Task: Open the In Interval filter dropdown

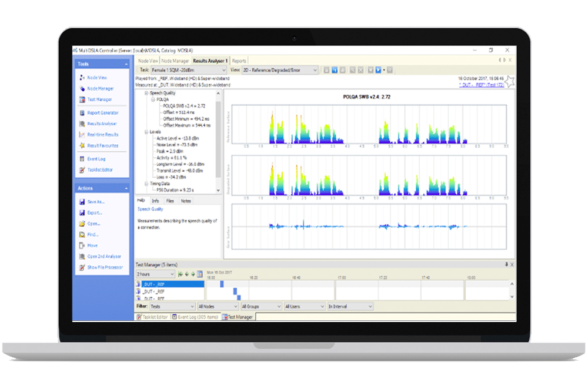Action: click(x=350, y=307)
